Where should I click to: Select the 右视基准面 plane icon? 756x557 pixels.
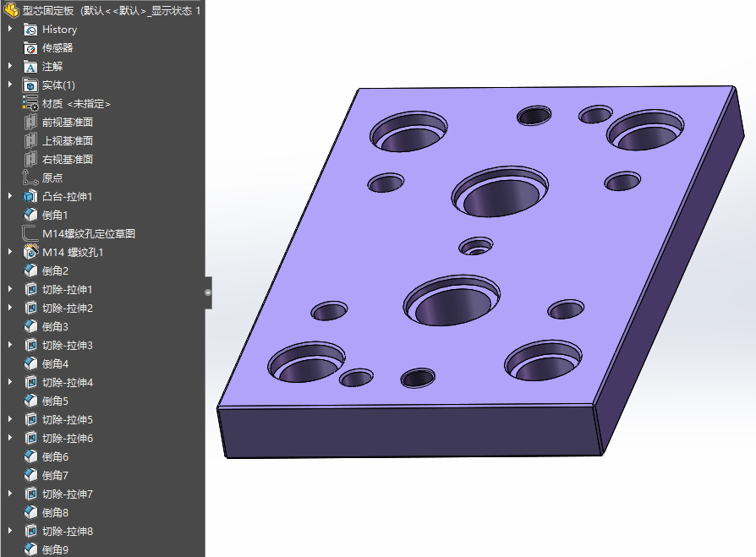click(30, 160)
